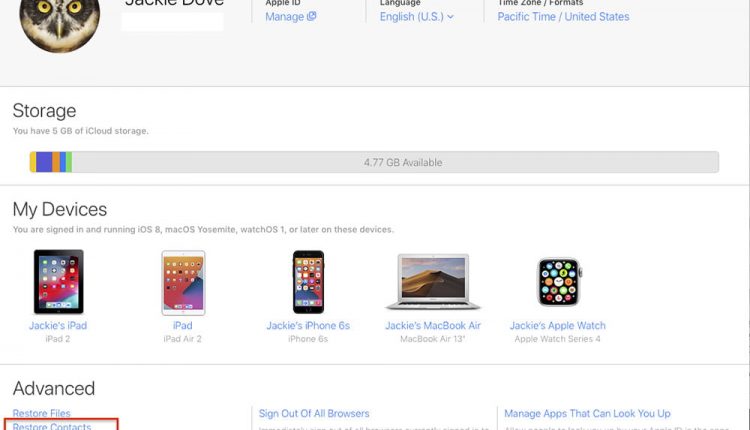Screen dimensions: 750x430
Task: Open the Jackie's MacBook Air link
Action: (x=433, y=325)
